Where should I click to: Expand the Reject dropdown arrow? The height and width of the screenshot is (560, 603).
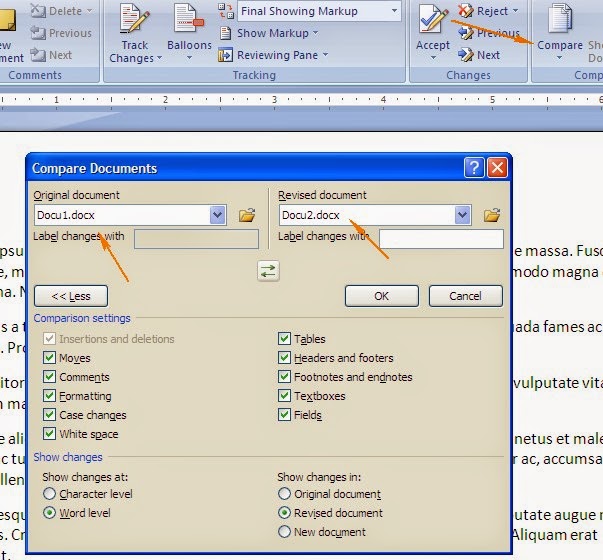click(x=516, y=11)
